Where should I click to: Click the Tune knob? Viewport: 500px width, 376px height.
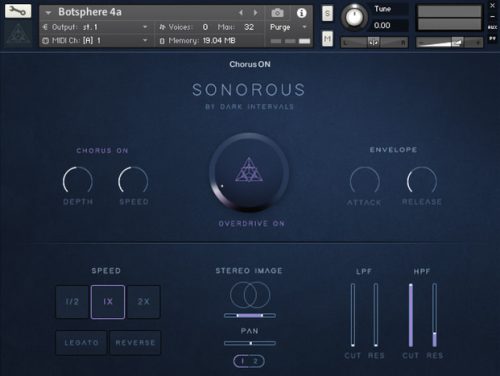(354, 17)
